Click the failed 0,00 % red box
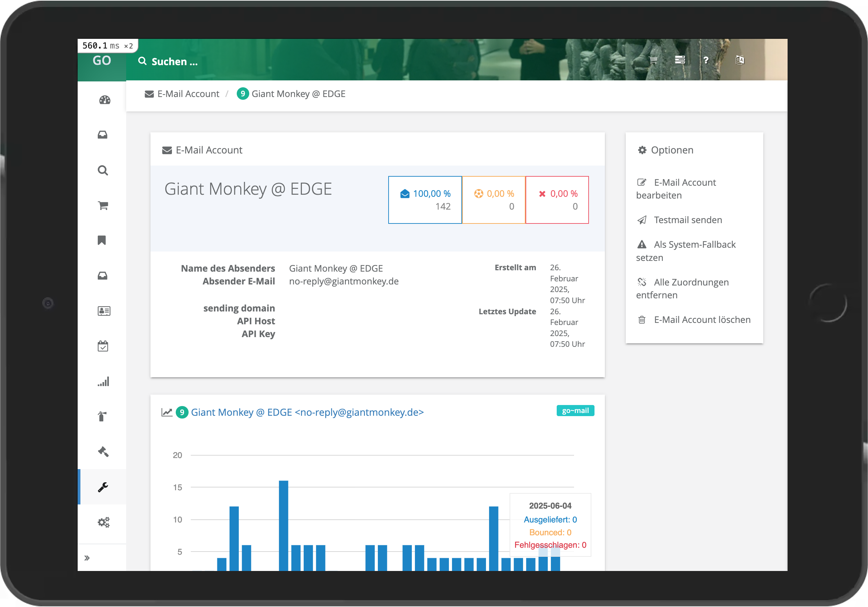 (557, 200)
